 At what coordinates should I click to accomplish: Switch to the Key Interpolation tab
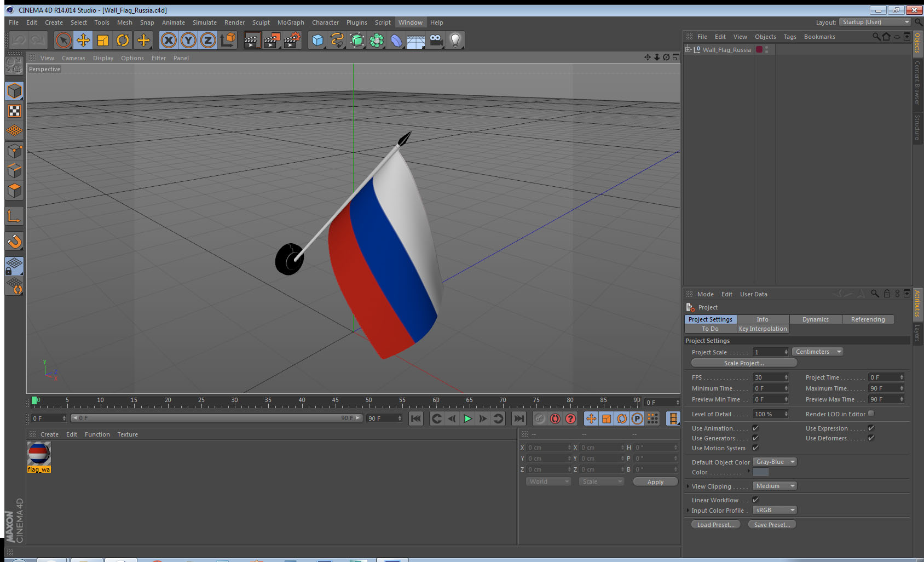(x=763, y=329)
